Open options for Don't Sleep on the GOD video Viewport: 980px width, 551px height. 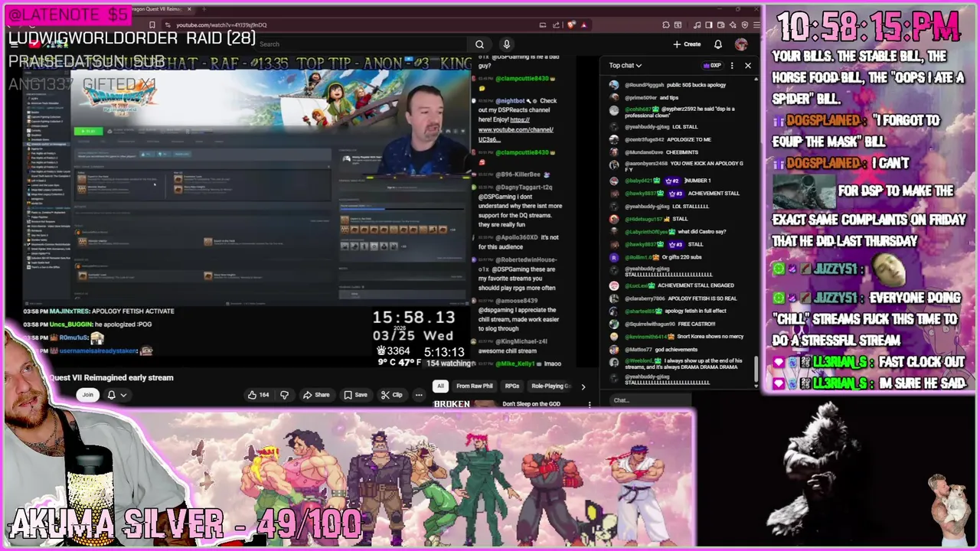tap(589, 404)
